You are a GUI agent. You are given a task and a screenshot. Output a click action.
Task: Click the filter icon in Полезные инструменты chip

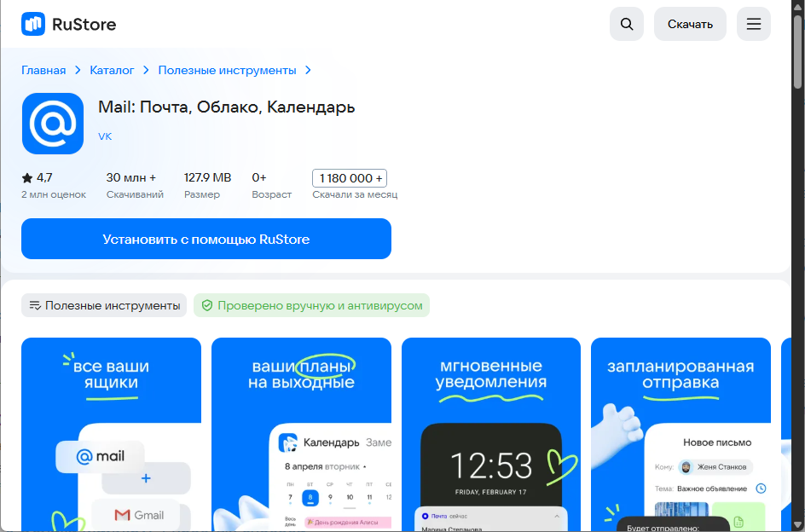coord(35,305)
